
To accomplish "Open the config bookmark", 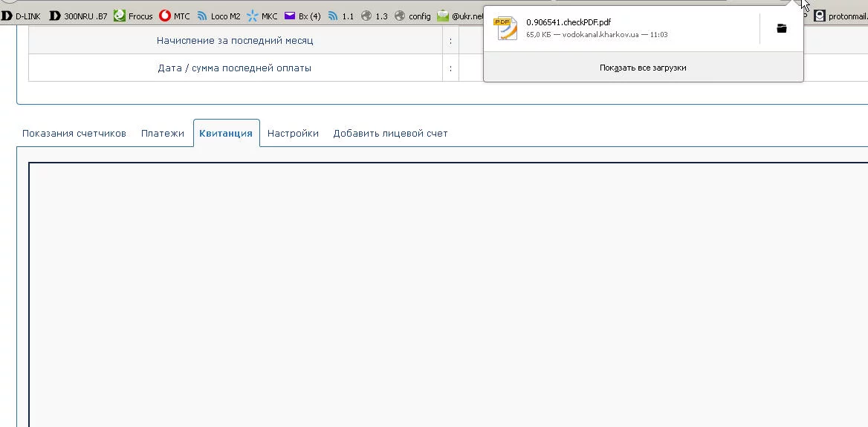I will (x=413, y=16).
